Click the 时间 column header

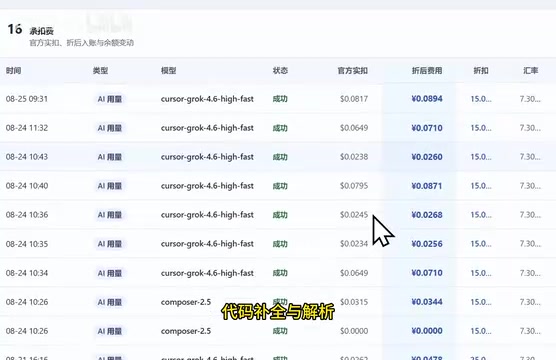pyautogui.click(x=13, y=71)
